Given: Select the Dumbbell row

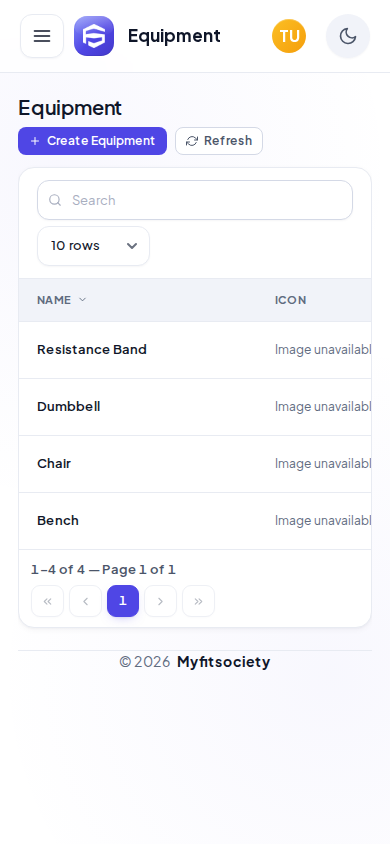Looking at the screenshot, I should tap(195, 407).
